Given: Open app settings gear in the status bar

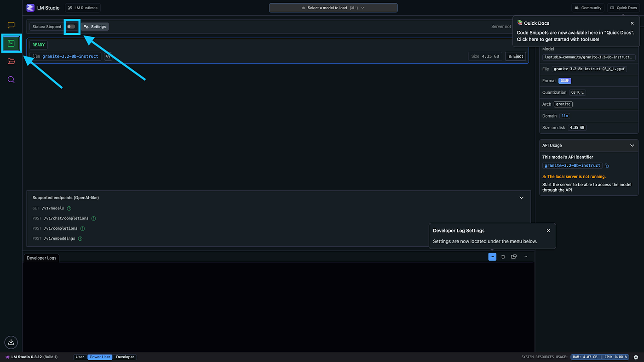Looking at the screenshot, I should pos(636,357).
